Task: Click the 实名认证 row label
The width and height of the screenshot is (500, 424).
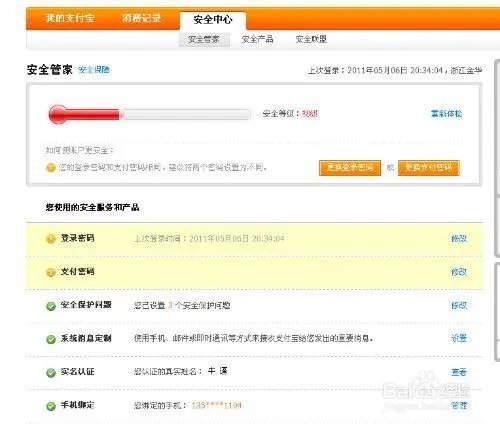Action: click(78, 372)
